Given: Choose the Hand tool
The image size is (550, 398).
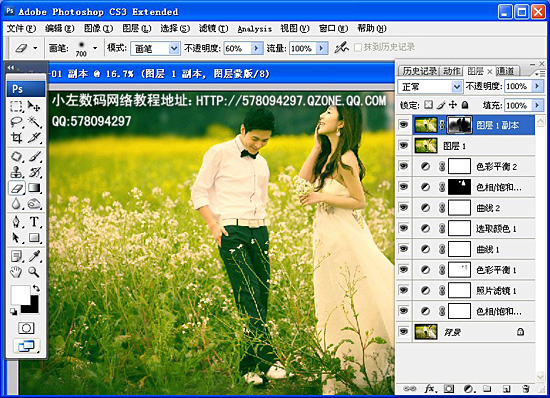Looking at the screenshot, I should [x=16, y=272].
